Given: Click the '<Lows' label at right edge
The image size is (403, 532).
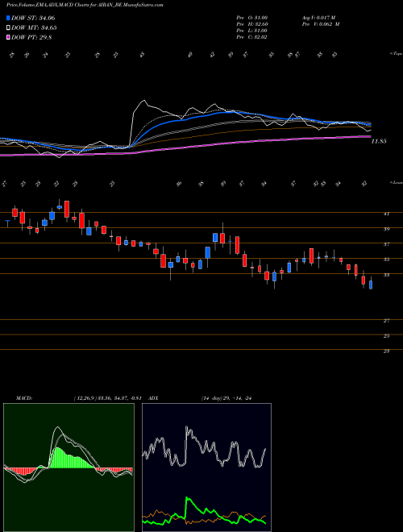Looking at the screenshot, I should (396, 182).
